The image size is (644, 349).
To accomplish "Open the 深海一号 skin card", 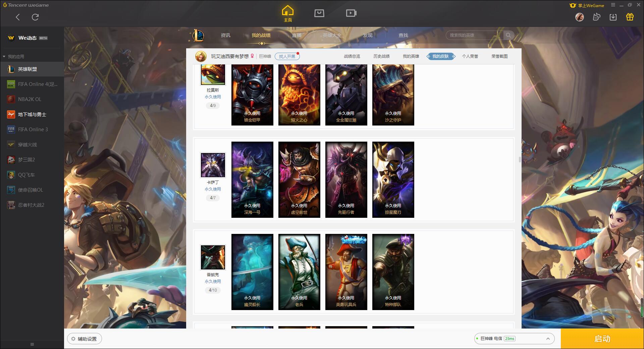I will (x=252, y=180).
